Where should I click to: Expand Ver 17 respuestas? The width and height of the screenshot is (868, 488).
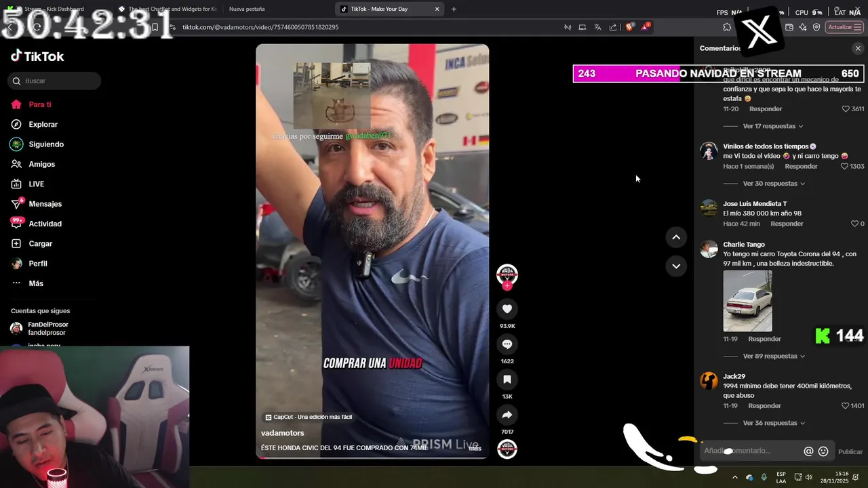773,126
